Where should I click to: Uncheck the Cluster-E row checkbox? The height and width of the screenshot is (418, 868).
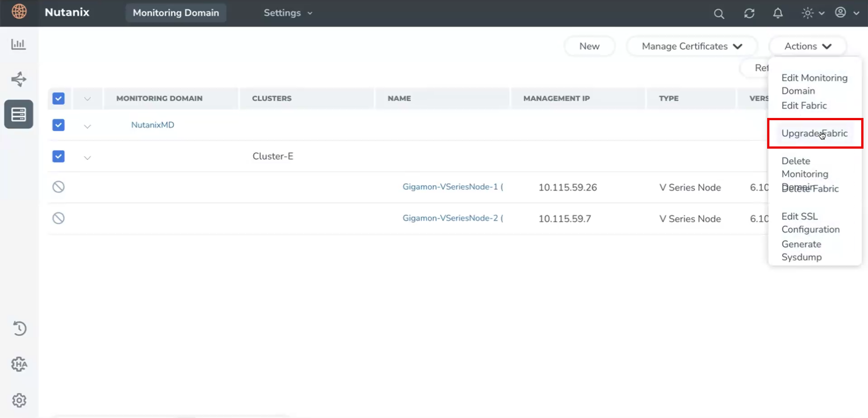[x=58, y=156]
